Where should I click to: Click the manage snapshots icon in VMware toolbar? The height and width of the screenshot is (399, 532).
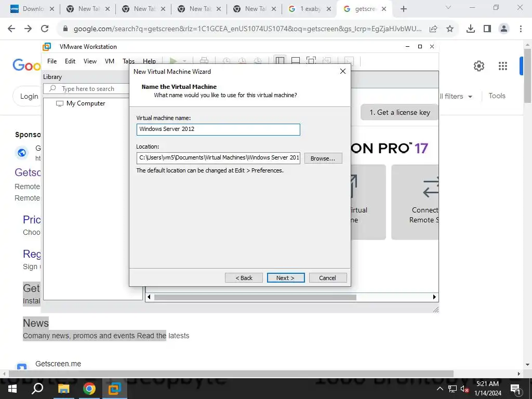258,61
